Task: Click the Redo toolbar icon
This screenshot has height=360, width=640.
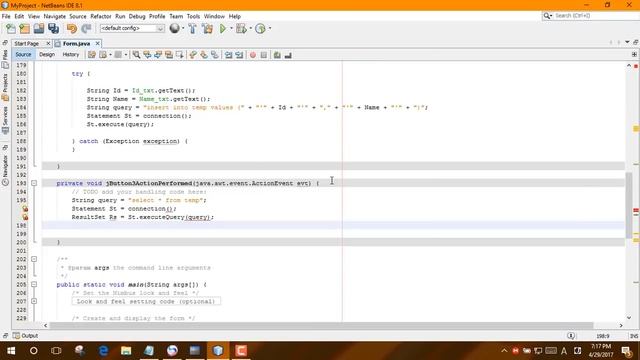Action: tap(86, 29)
